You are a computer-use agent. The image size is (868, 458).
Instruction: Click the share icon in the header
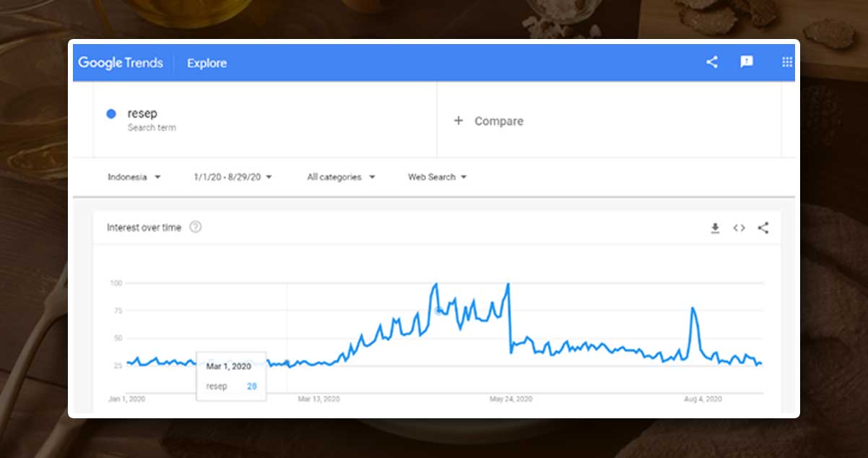712,62
